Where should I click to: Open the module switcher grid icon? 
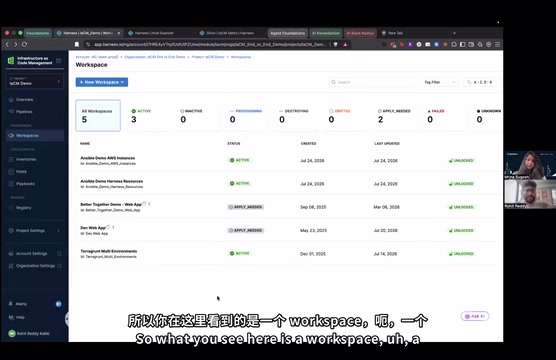coord(59,61)
